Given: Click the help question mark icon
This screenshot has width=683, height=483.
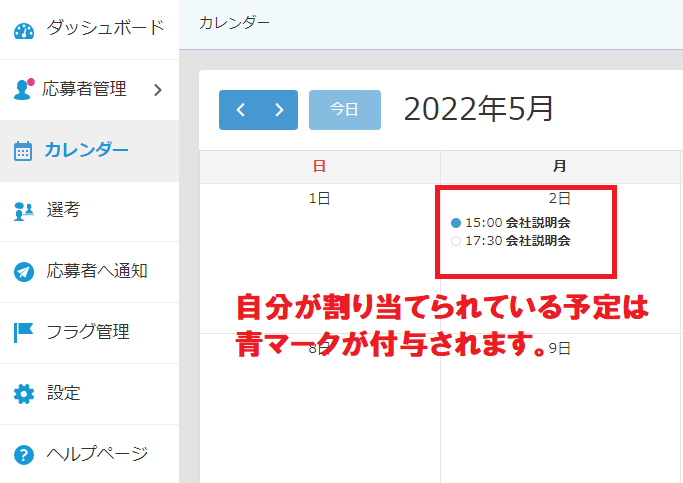Looking at the screenshot, I should tap(23, 454).
